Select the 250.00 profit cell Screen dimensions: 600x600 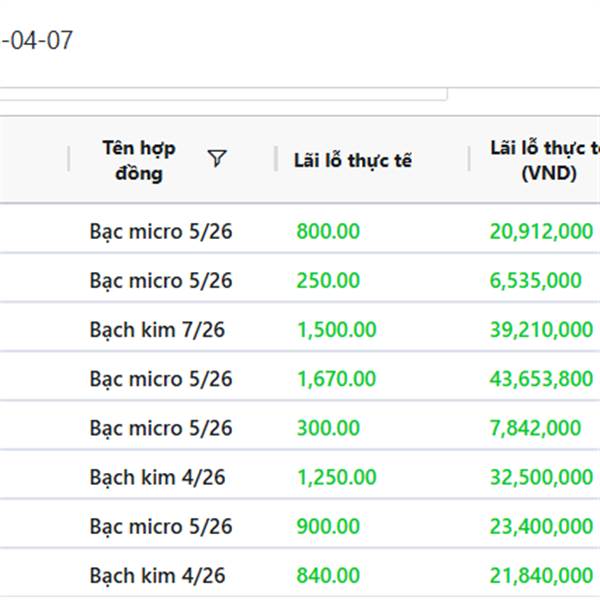tap(327, 280)
